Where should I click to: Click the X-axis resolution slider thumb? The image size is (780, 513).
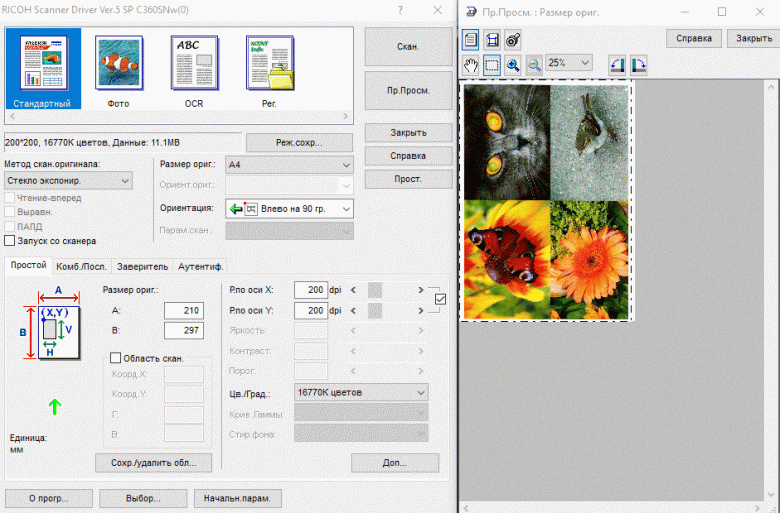pos(375,290)
